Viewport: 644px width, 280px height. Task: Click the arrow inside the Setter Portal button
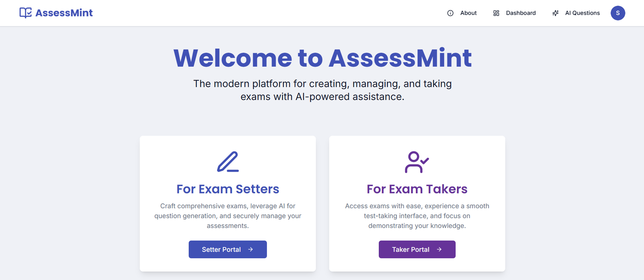[250, 249]
